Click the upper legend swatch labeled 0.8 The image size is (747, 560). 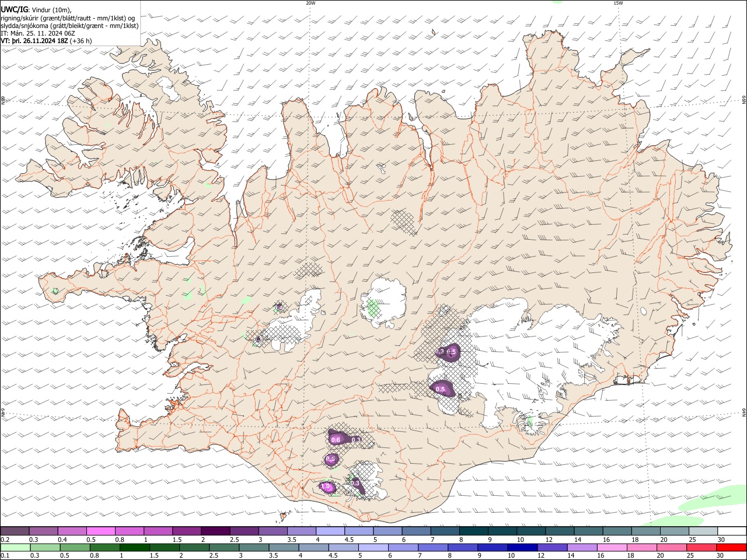tap(129, 531)
